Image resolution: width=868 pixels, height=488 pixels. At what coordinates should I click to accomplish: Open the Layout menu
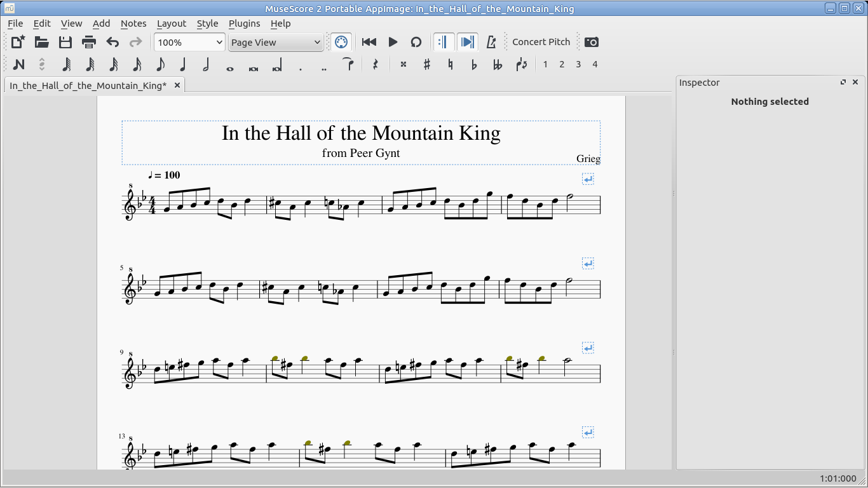(x=172, y=24)
